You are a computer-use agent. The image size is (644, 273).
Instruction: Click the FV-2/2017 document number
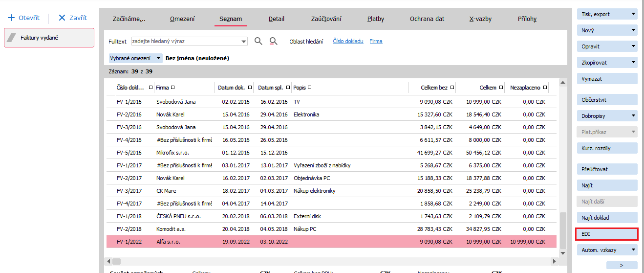coord(129,178)
